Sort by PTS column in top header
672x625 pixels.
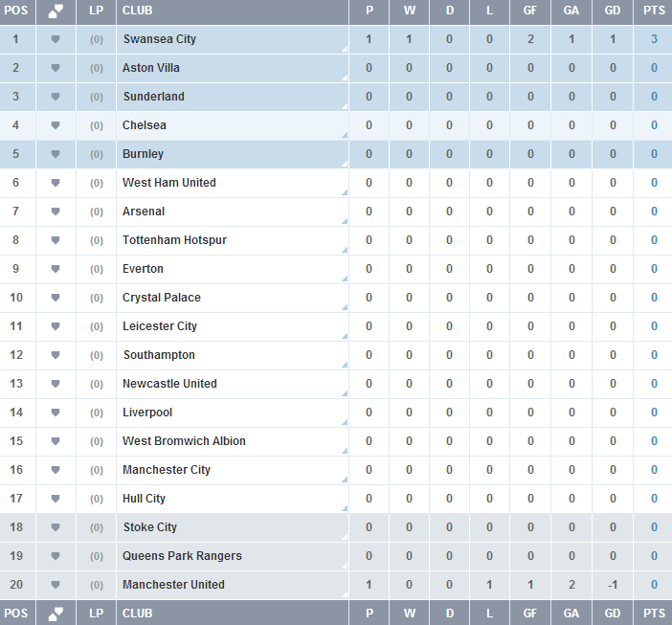point(654,11)
